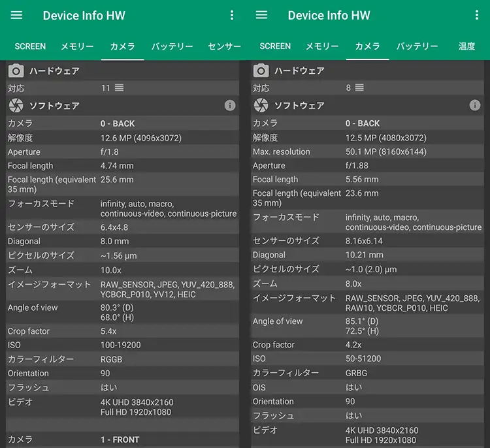The image size is (490, 448).
Task: Tap the 1 - FRONT camera row
Action: click(122, 440)
